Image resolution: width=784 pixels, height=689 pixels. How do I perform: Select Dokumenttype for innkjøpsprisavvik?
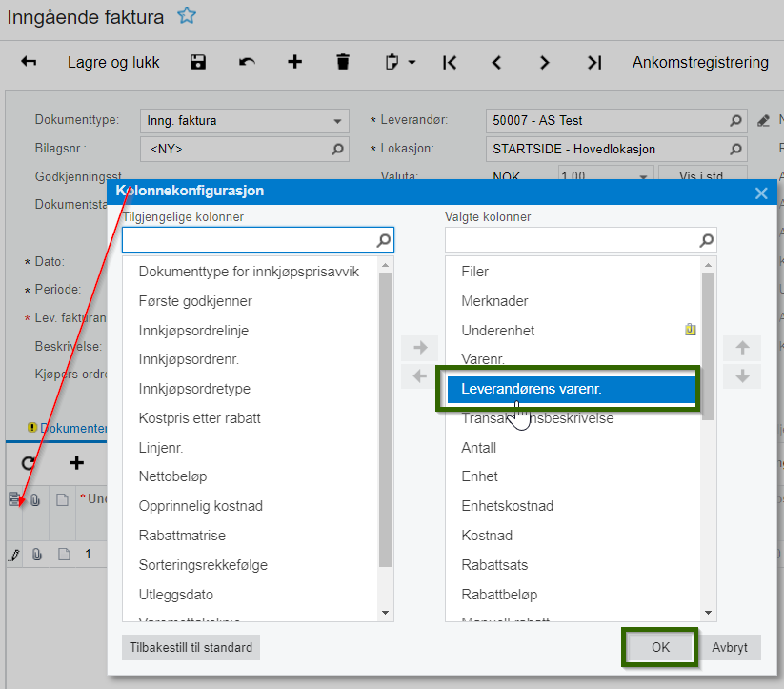[x=249, y=272]
